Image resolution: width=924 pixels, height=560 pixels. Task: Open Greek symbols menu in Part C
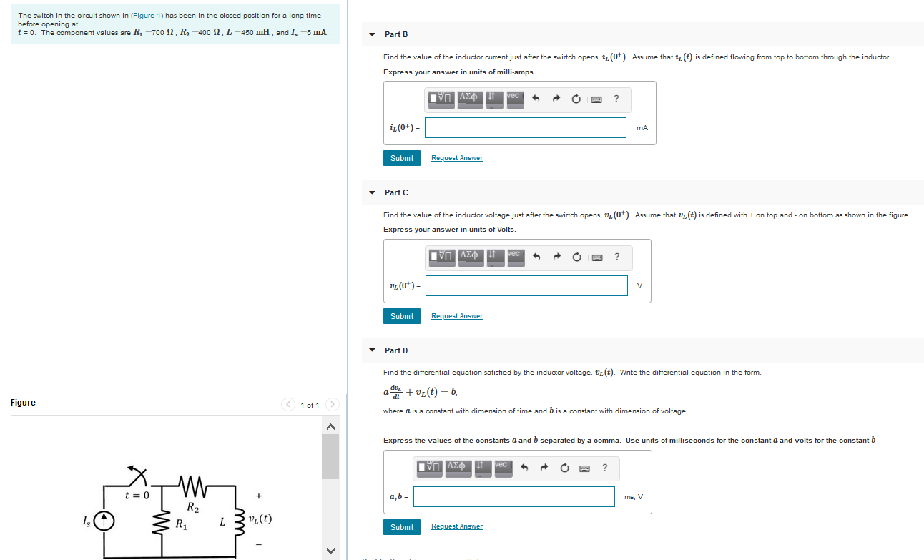click(470, 257)
